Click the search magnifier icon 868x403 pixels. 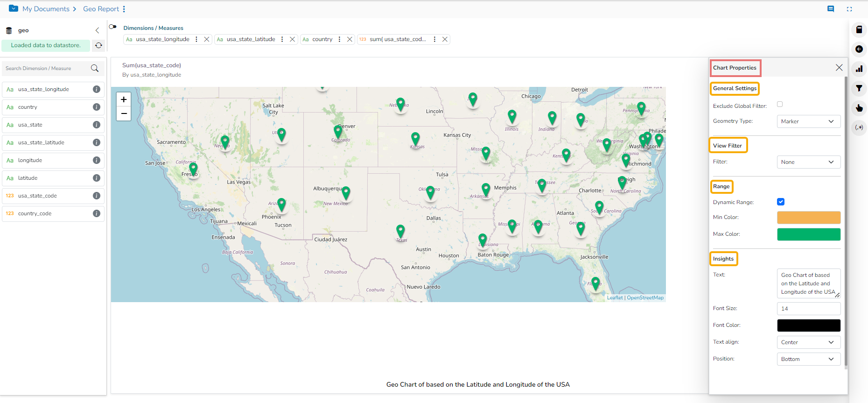[x=95, y=68]
